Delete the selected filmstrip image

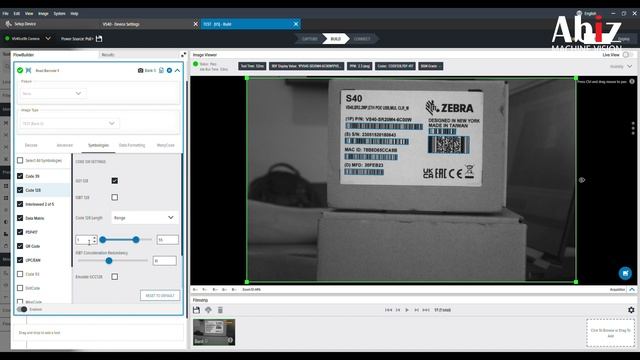coord(220,310)
